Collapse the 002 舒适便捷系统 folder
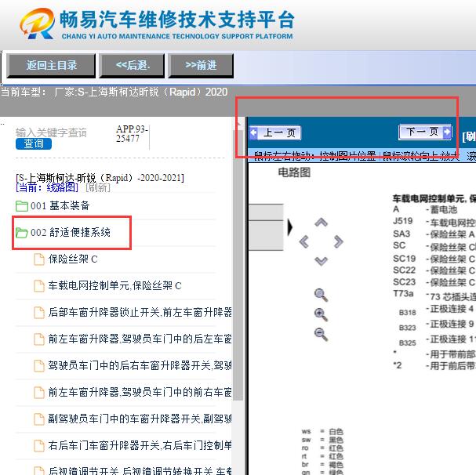This screenshot has width=476, height=475. point(71,233)
